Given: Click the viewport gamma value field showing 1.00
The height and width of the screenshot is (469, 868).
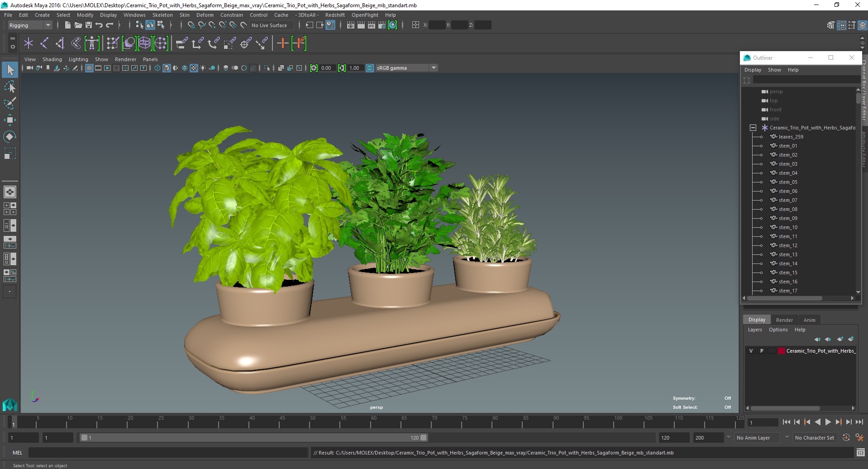Looking at the screenshot, I should 355,68.
